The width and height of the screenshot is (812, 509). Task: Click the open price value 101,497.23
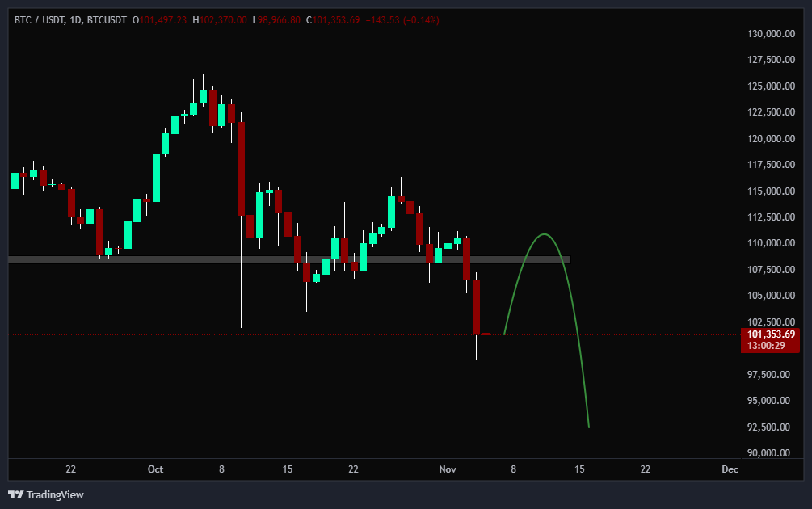point(164,19)
